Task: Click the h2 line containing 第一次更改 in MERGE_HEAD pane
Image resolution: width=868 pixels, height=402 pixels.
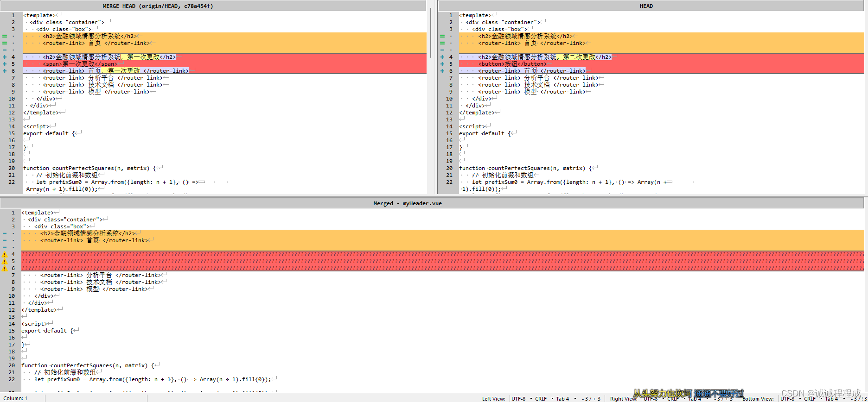Action: click(225, 57)
